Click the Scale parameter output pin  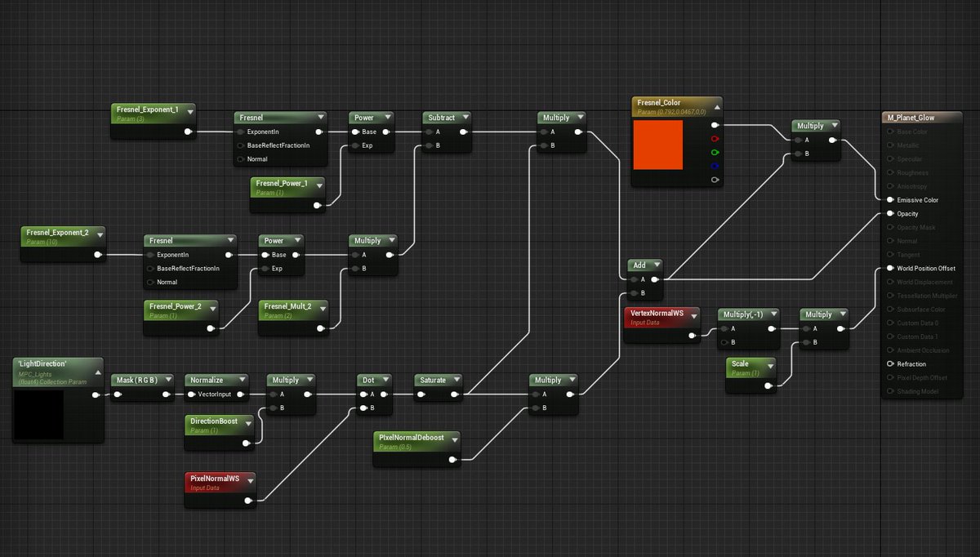coord(769,385)
